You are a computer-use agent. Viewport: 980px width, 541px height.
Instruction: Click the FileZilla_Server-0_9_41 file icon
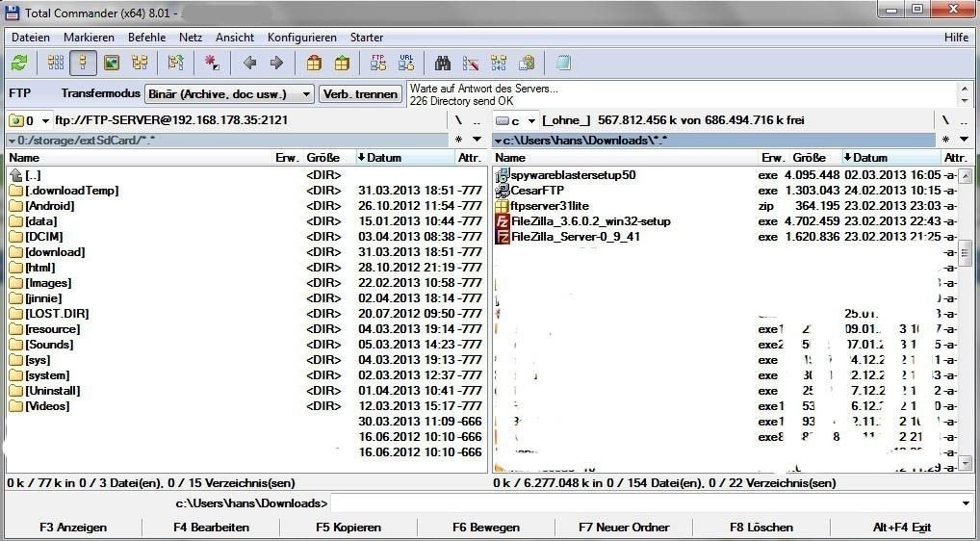click(502, 237)
